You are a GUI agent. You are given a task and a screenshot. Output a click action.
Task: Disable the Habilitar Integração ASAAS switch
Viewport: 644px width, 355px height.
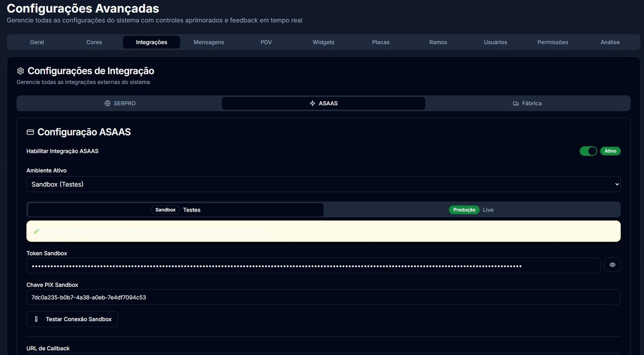click(588, 151)
